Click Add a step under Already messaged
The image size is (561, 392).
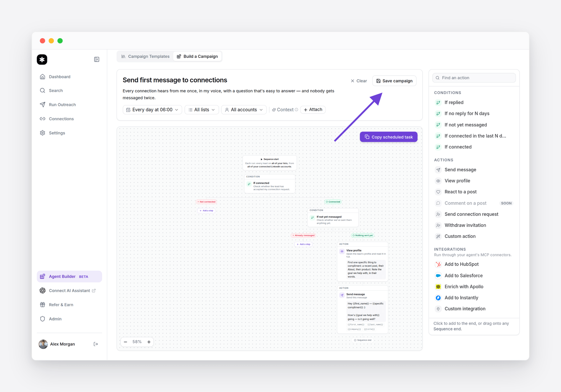click(304, 244)
